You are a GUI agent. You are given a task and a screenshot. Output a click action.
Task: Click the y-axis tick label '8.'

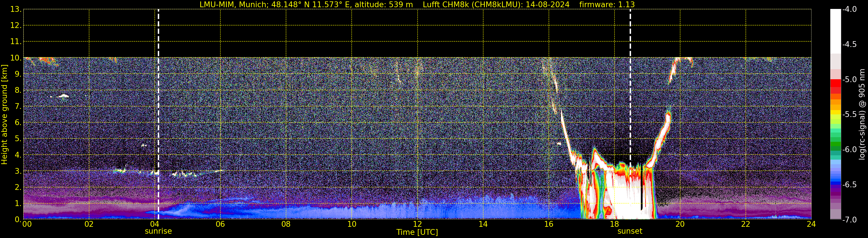(x=18, y=90)
